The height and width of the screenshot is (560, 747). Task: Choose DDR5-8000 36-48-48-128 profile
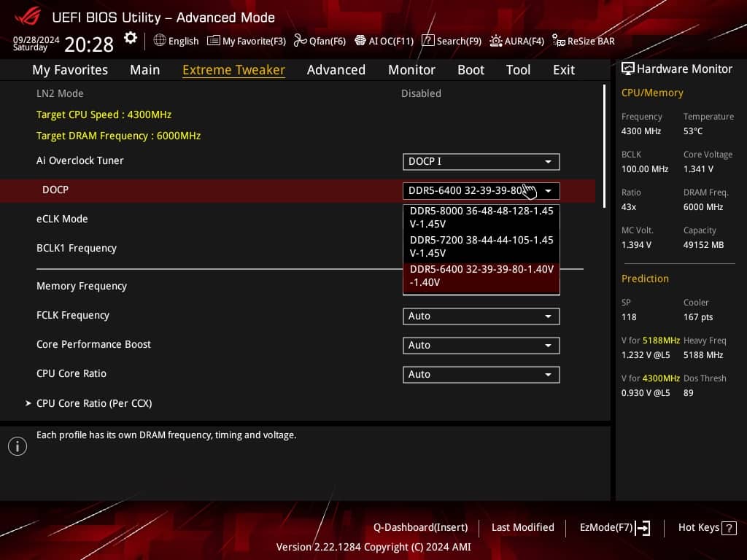coord(481,217)
